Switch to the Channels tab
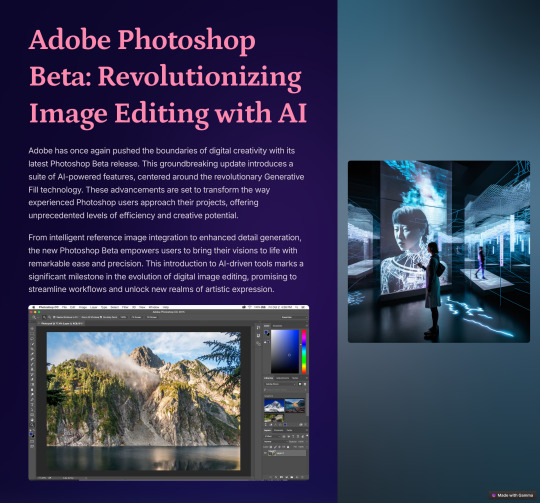 tap(279, 430)
